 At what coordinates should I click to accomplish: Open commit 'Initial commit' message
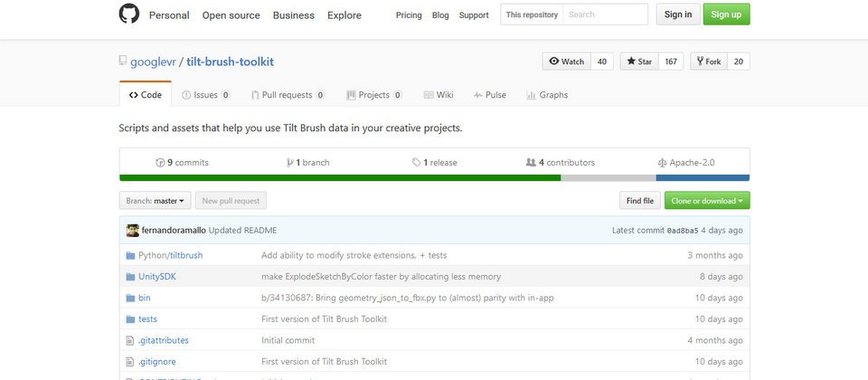click(288, 340)
